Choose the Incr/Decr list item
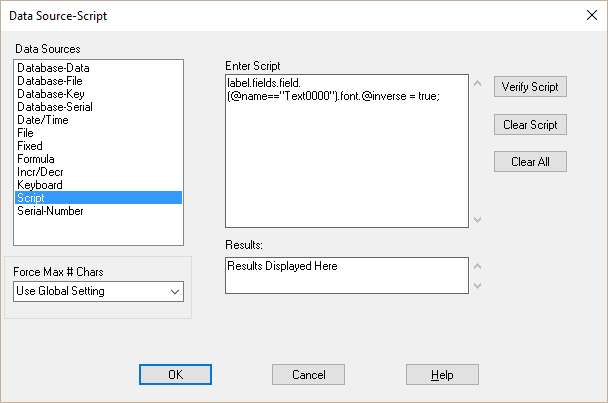 (x=98, y=172)
